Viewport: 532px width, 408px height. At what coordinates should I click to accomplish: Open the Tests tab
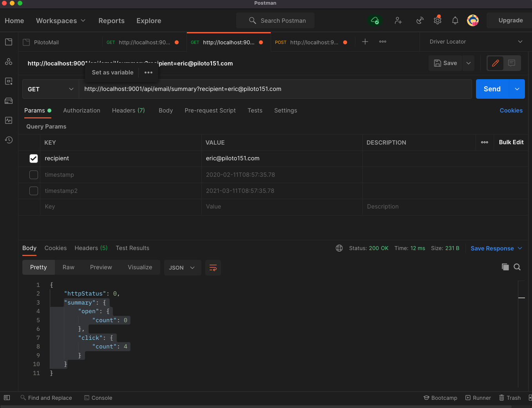255,111
